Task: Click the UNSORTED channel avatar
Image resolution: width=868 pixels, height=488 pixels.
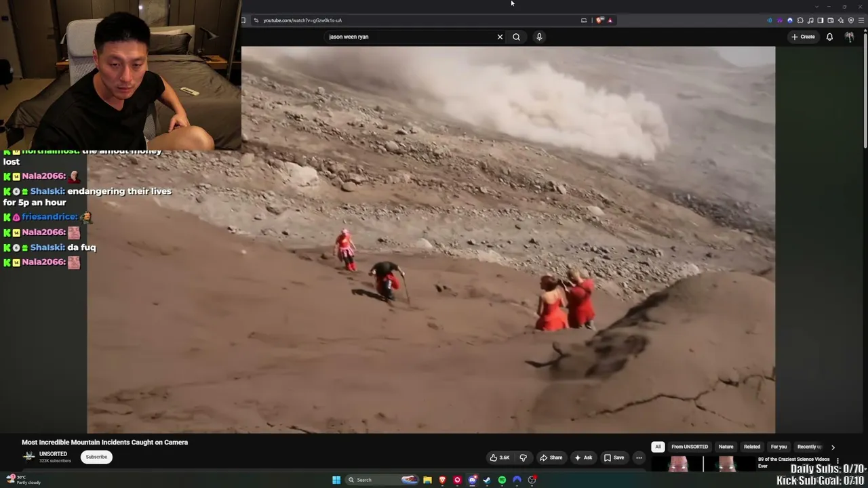Action: click(x=28, y=456)
